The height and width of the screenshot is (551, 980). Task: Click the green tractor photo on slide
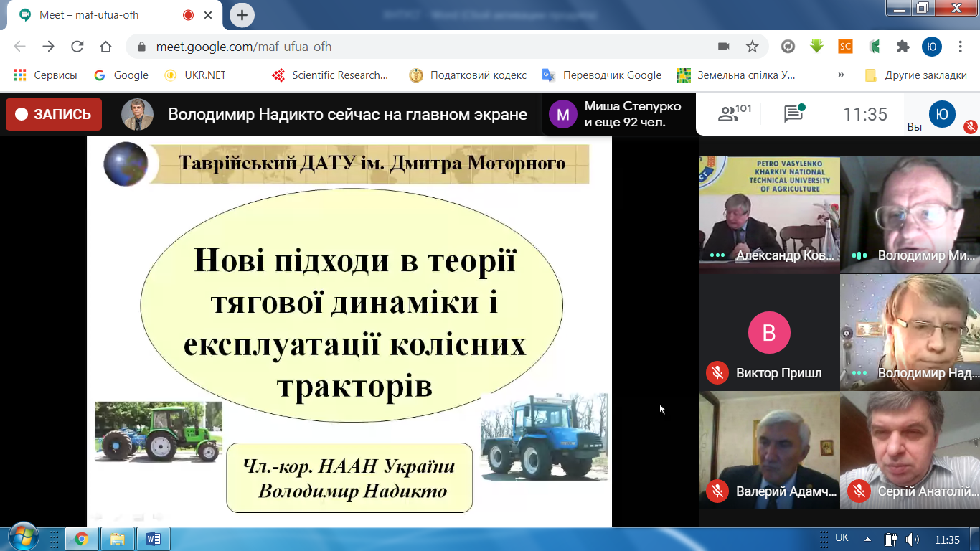(159, 432)
